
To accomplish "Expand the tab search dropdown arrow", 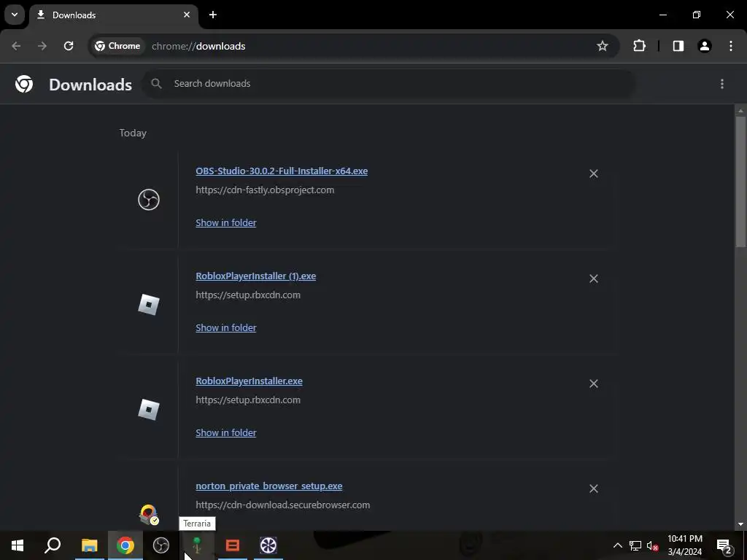I will 15,15.
